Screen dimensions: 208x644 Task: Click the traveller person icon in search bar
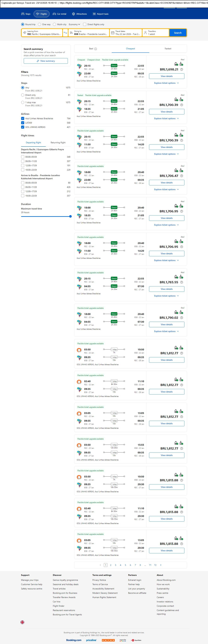point(145,33)
